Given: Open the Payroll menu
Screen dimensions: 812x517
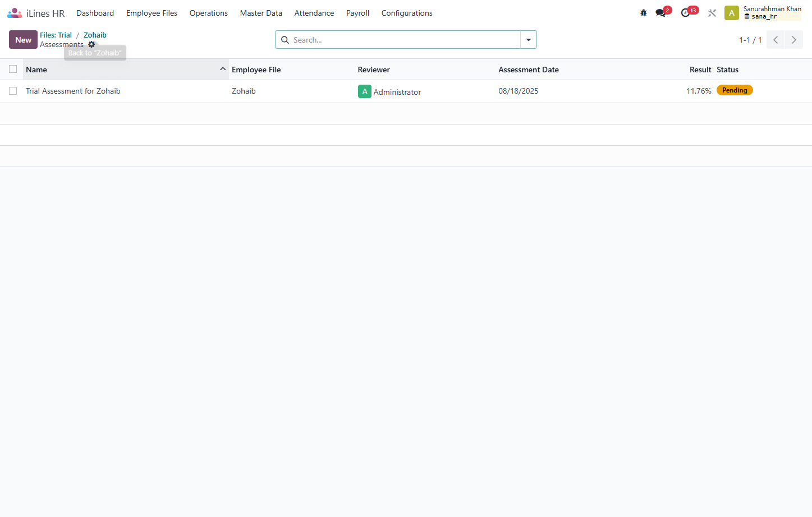Looking at the screenshot, I should point(357,13).
